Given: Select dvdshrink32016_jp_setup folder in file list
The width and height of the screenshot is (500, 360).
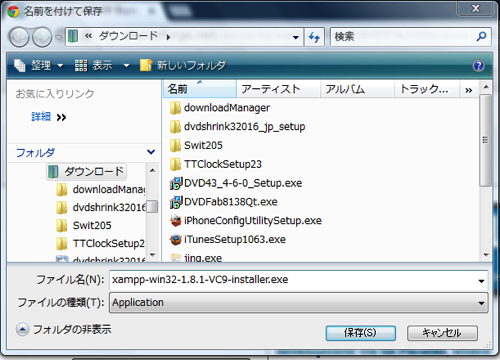Looking at the screenshot, I should tap(237, 127).
